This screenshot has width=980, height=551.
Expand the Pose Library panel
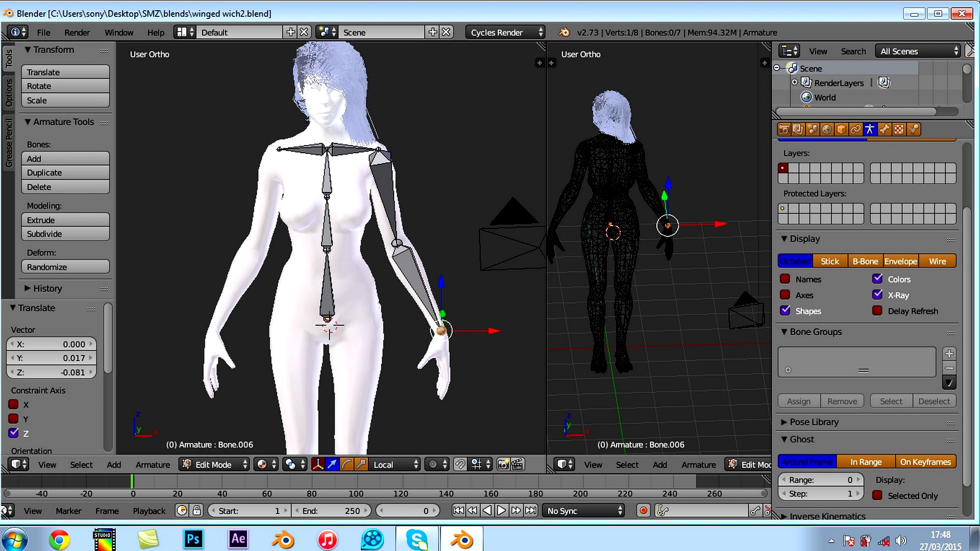[x=814, y=422]
